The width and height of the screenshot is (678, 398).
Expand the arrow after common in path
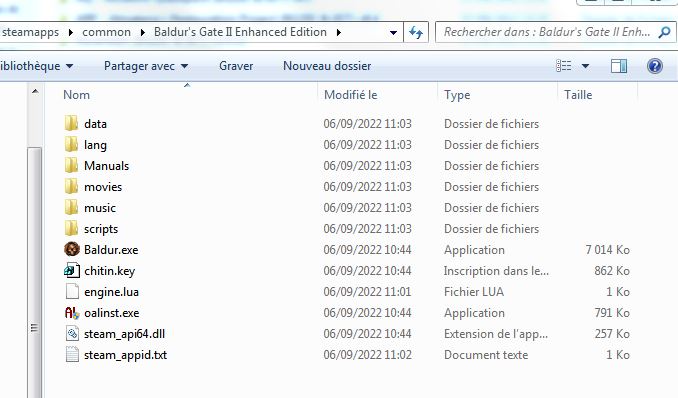[143, 32]
